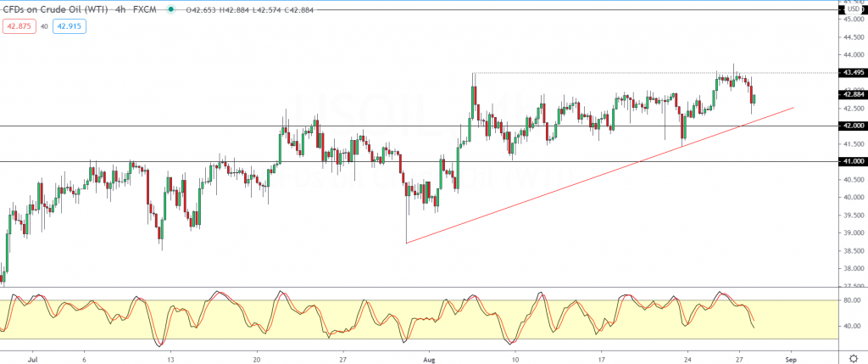Screen dimensions: 868x364
Task: Click the stochastic 40.00 level label
Action: [x=850, y=327]
